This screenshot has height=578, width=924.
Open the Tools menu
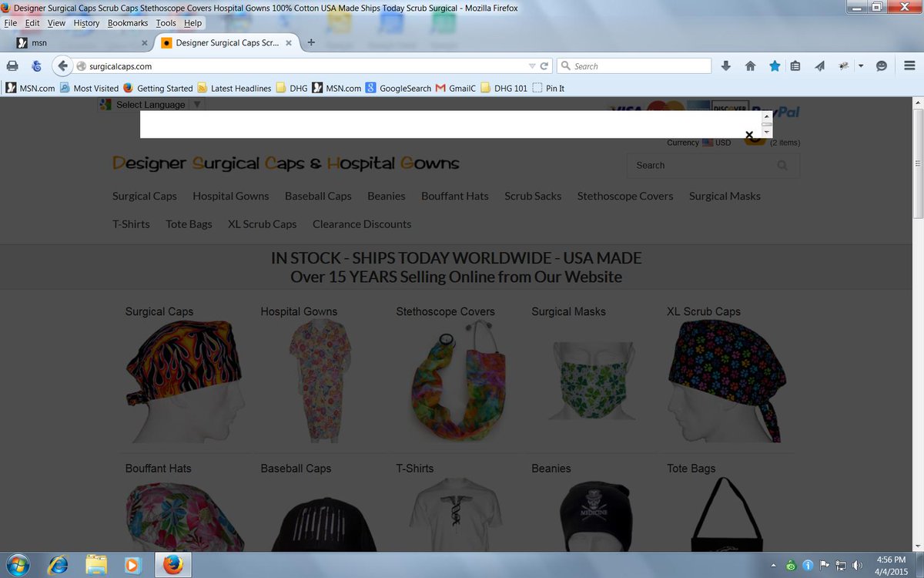pyautogui.click(x=166, y=23)
